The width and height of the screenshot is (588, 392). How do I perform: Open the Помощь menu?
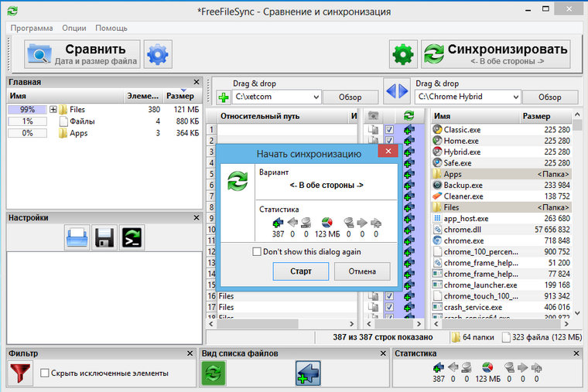pos(111,28)
